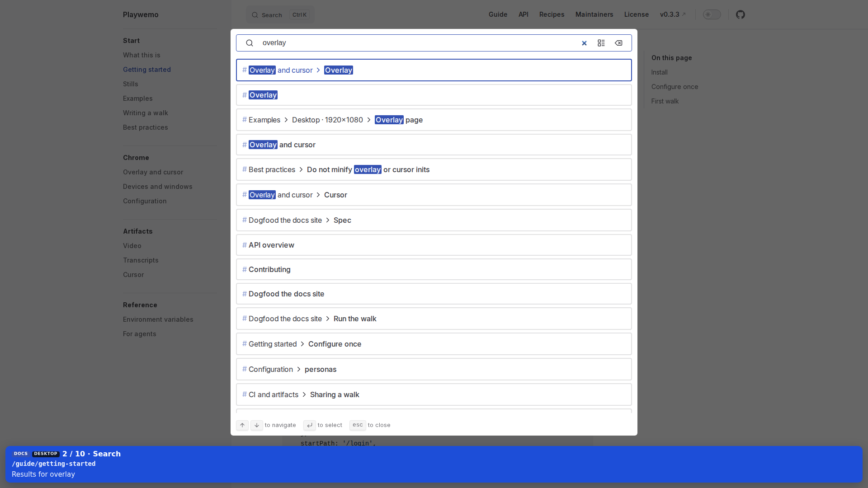Screen dimensions: 868x488
Task: Click the magnifier icon in search modal
Action: [x=250, y=43]
